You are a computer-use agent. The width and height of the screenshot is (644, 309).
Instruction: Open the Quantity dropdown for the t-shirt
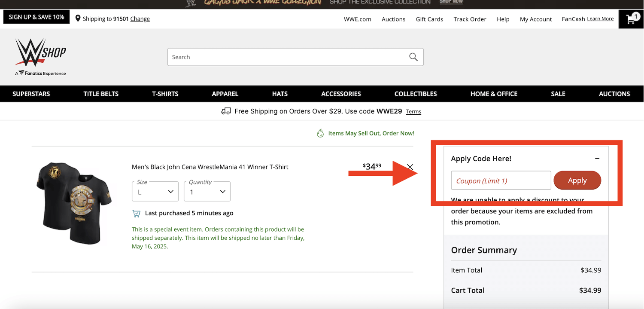207,191
